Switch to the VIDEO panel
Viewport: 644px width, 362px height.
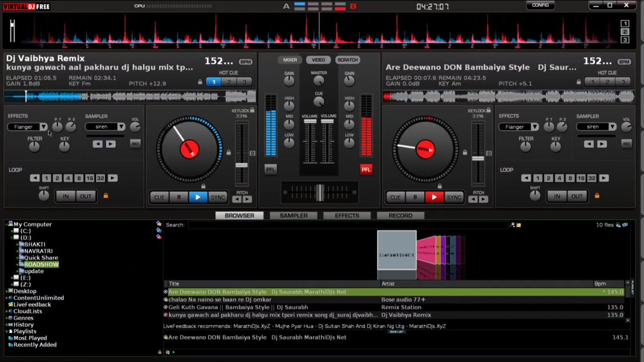(318, 60)
